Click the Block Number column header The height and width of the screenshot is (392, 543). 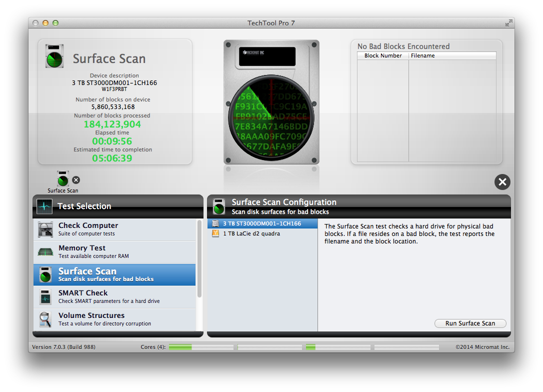(x=383, y=56)
